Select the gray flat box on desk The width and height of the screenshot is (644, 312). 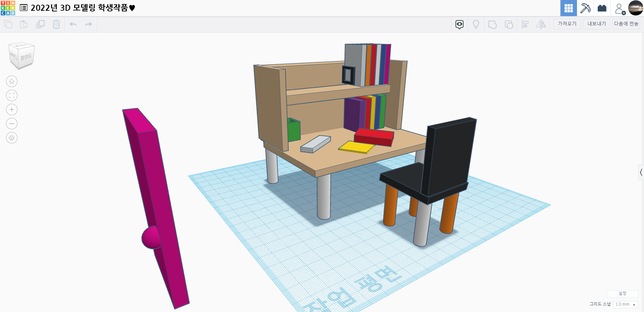coord(315,144)
